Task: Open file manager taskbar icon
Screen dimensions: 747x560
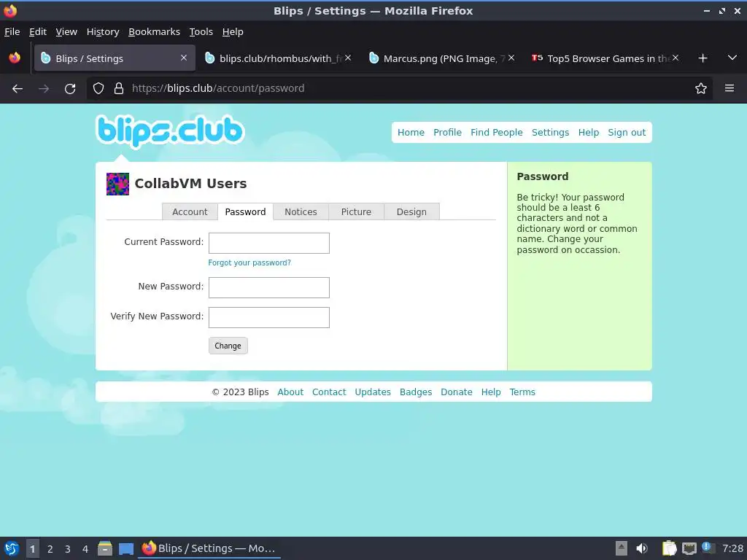Action: click(x=105, y=548)
